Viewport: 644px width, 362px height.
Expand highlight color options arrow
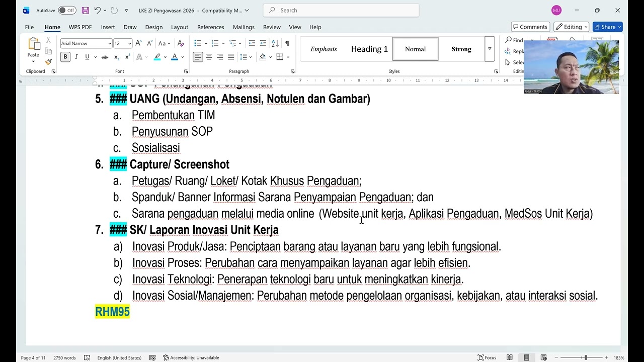[x=165, y=57]
